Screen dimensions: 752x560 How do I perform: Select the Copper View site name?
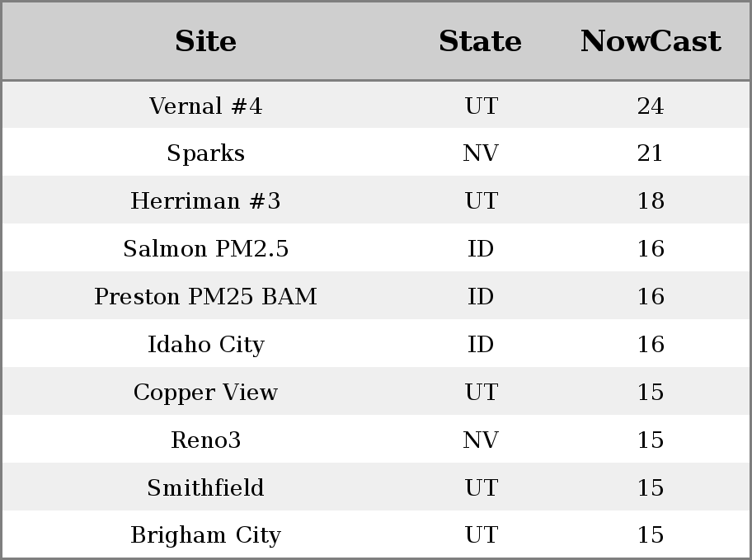click(205, 392)
